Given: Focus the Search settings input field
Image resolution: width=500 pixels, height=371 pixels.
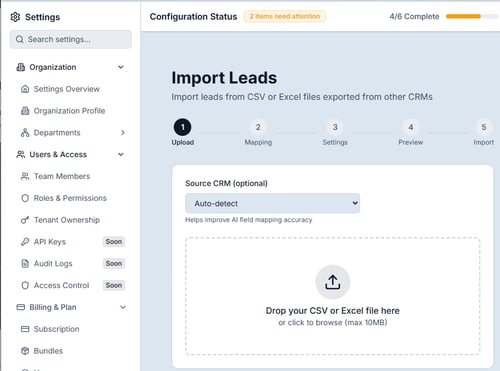Looking at the screenshot, I should coord(71,39).
